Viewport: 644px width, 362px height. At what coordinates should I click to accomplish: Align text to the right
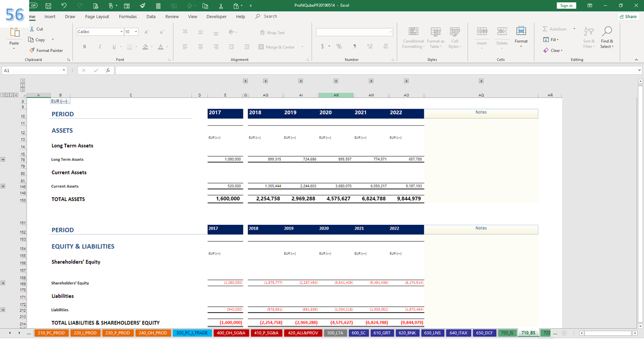[215, 47]
